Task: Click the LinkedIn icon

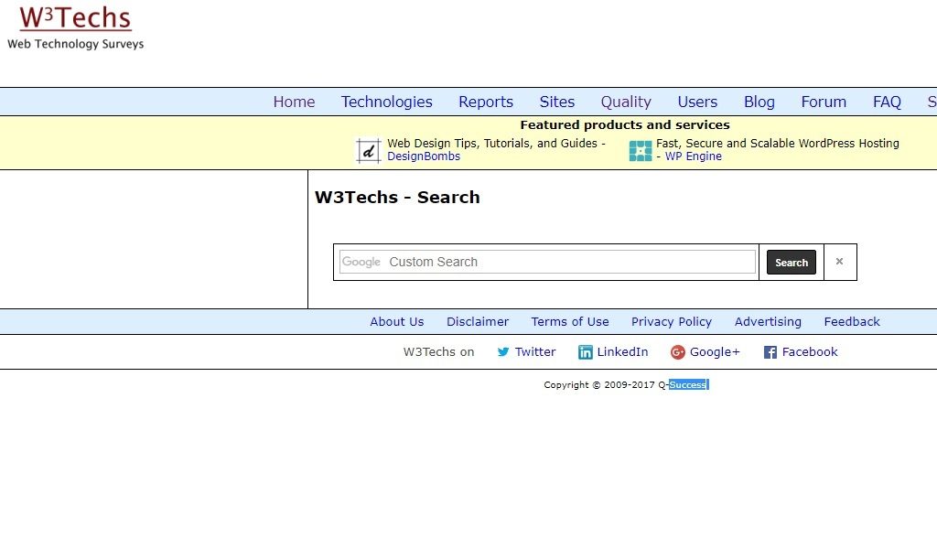Action: [x=585, y=352]
